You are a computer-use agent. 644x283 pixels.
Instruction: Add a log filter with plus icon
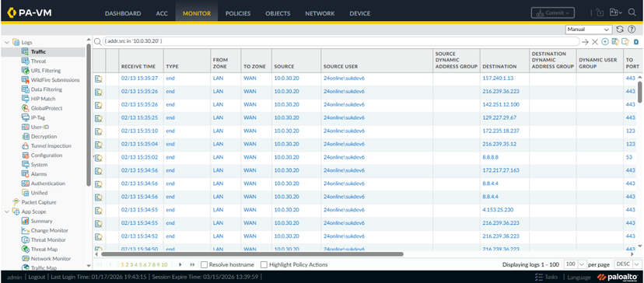coord(604,42)
